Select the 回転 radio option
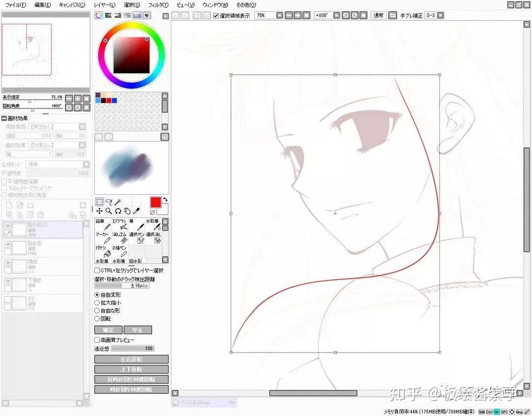Viewport: 532px width, 416px height. tap(97, 319)
